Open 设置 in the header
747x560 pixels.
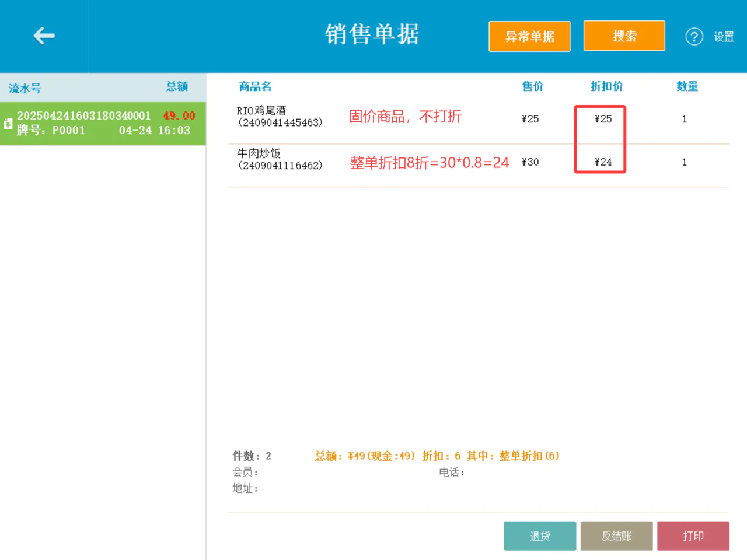[x=724, y=37]
